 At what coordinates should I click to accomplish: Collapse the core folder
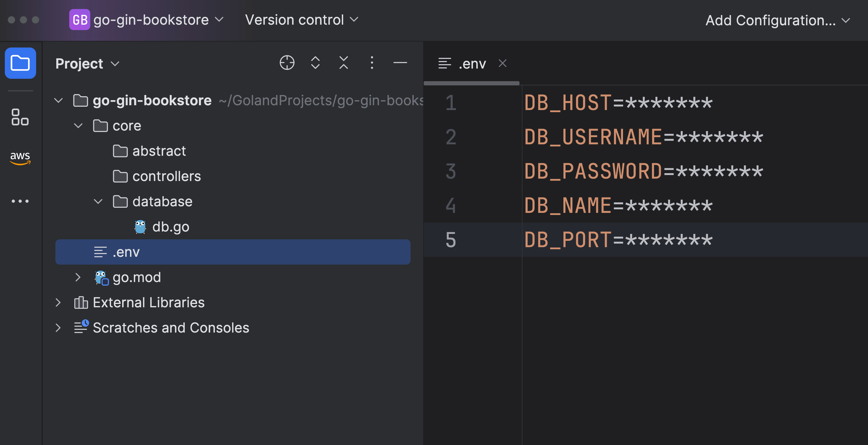point(78,126)
